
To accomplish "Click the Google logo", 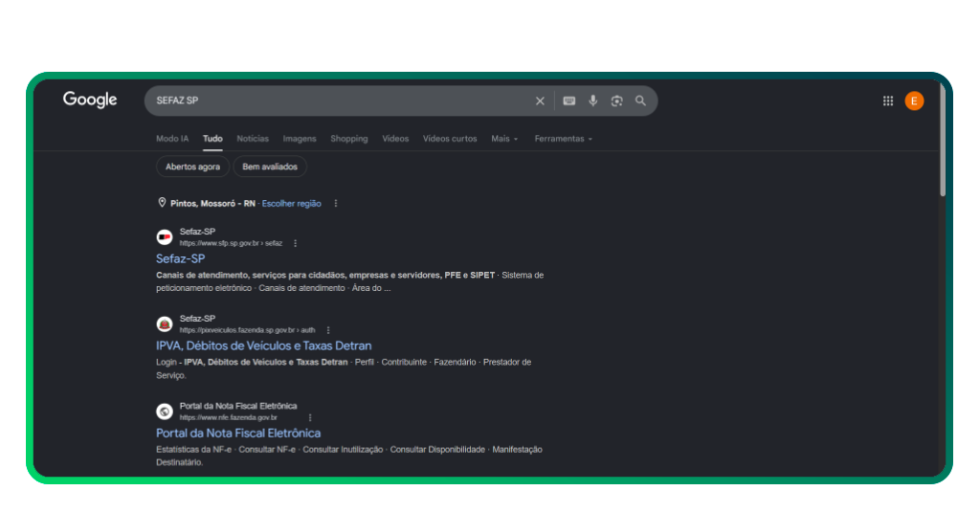I will 90,100.
